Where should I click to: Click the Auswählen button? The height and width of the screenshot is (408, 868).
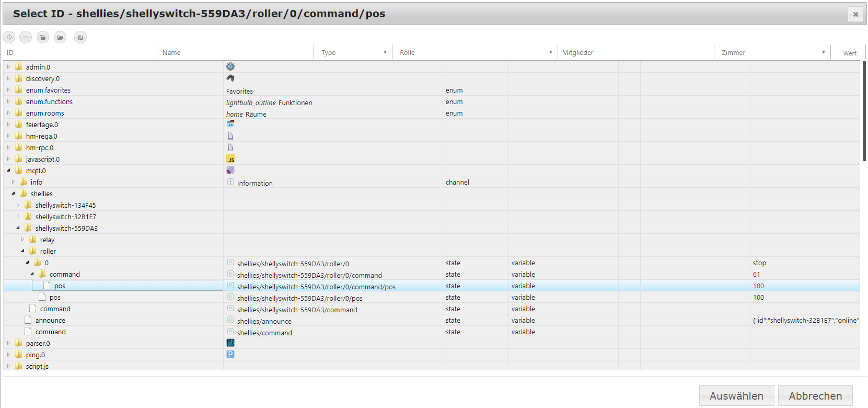[x=736, y=396]
